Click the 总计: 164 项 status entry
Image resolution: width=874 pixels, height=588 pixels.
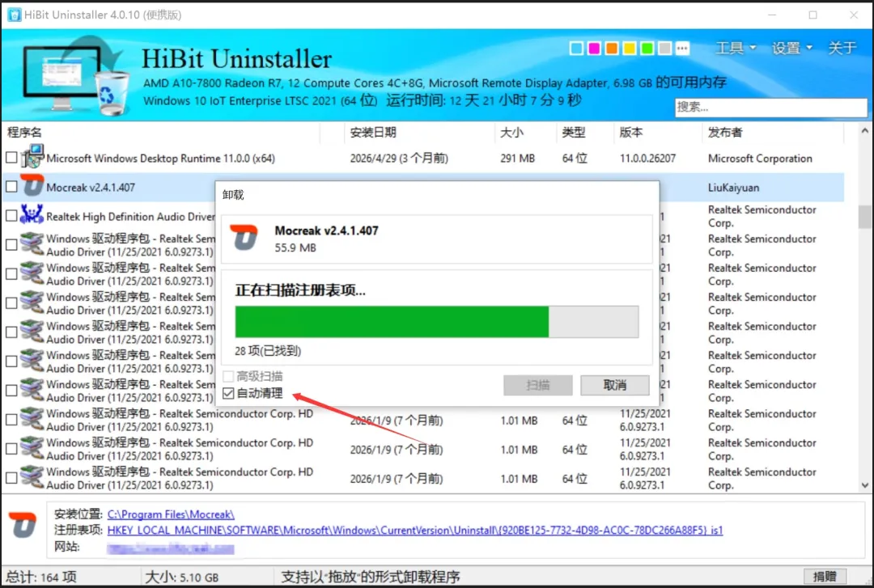click(x=41, y=577)
